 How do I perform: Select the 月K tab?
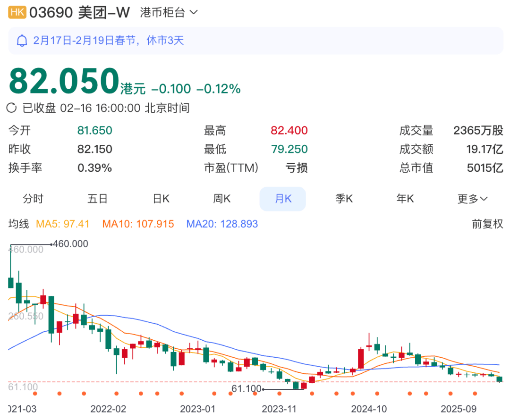[283, 199]
